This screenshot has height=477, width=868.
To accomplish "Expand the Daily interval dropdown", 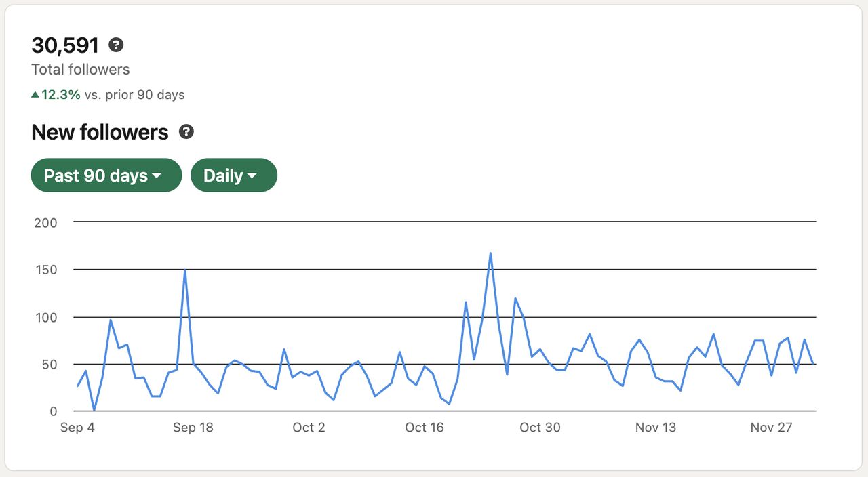I will point(233,175).
